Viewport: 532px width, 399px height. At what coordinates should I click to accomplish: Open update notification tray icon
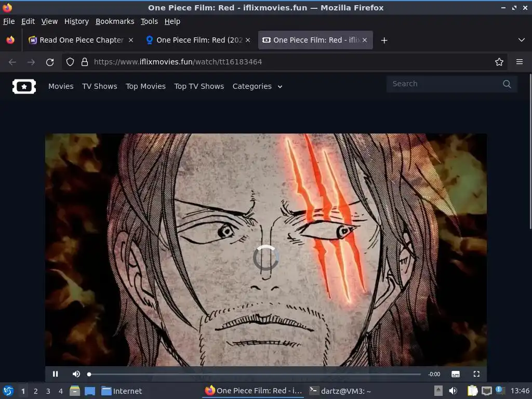click(499, 390)
